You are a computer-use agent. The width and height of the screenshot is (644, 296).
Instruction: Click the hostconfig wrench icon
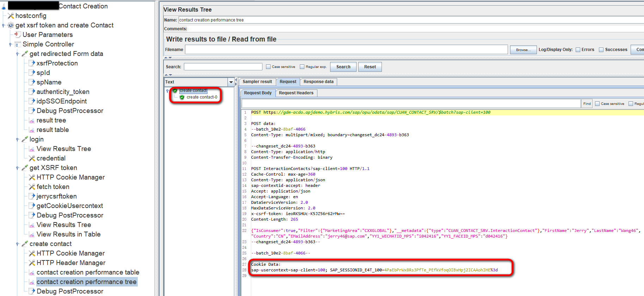pos(11,16)
